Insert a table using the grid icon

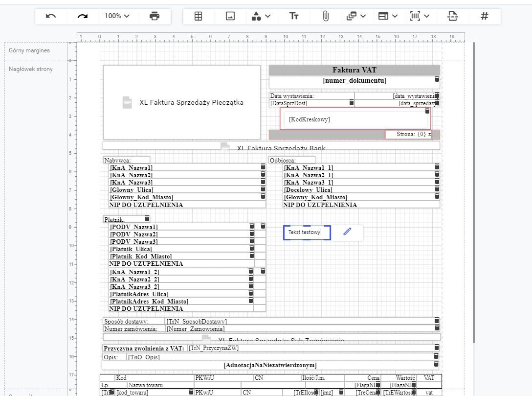click(198, 16)
